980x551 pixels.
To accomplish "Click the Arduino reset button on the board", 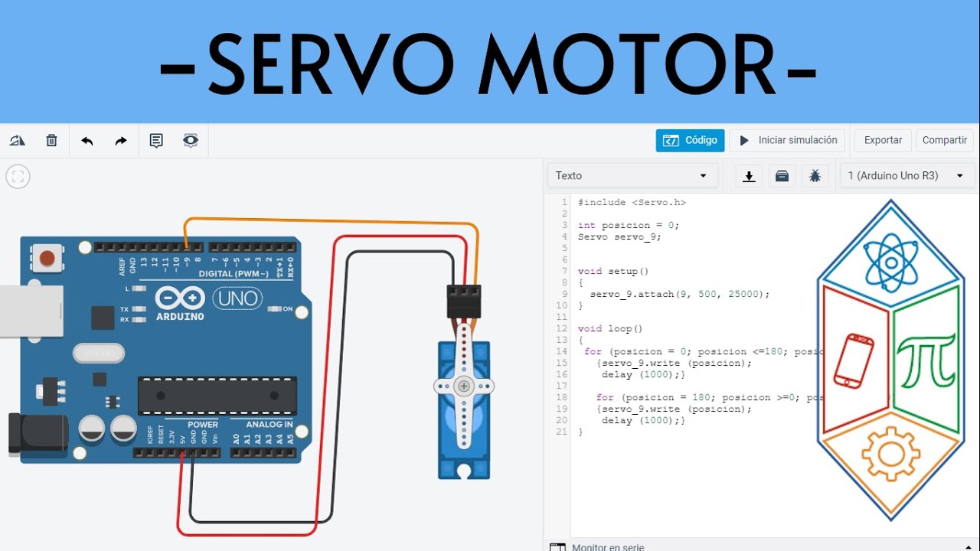I will tap(48, 258).
